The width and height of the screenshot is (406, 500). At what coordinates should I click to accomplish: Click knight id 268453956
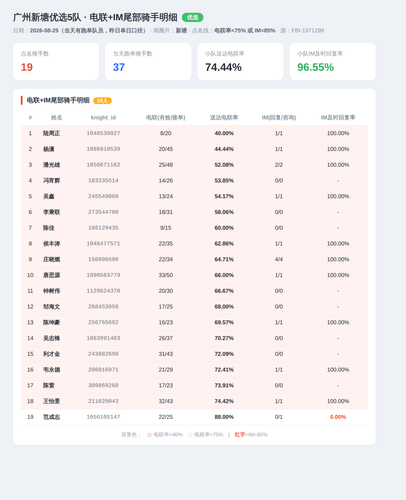coord(103,306)
